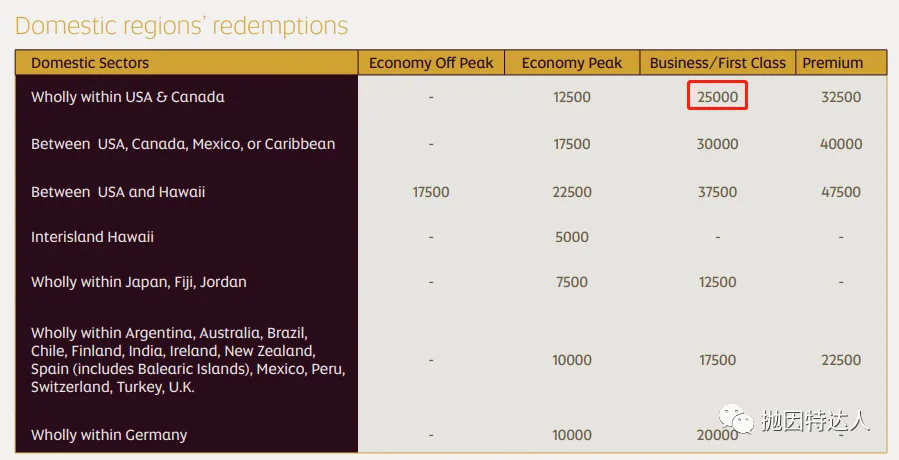Click the WeChat logo icon in watermark
899x460 pixels.
click(x=737, y=419)
